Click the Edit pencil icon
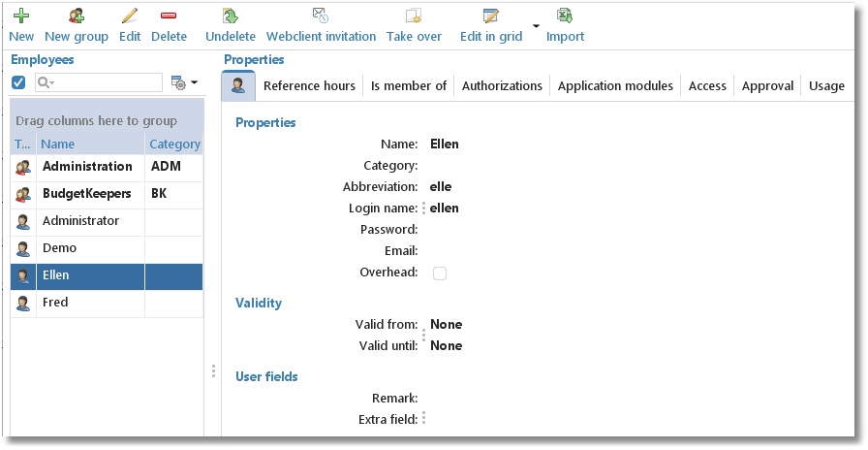Viewport: 868px width, 450px height. click(x=130, y=16)
